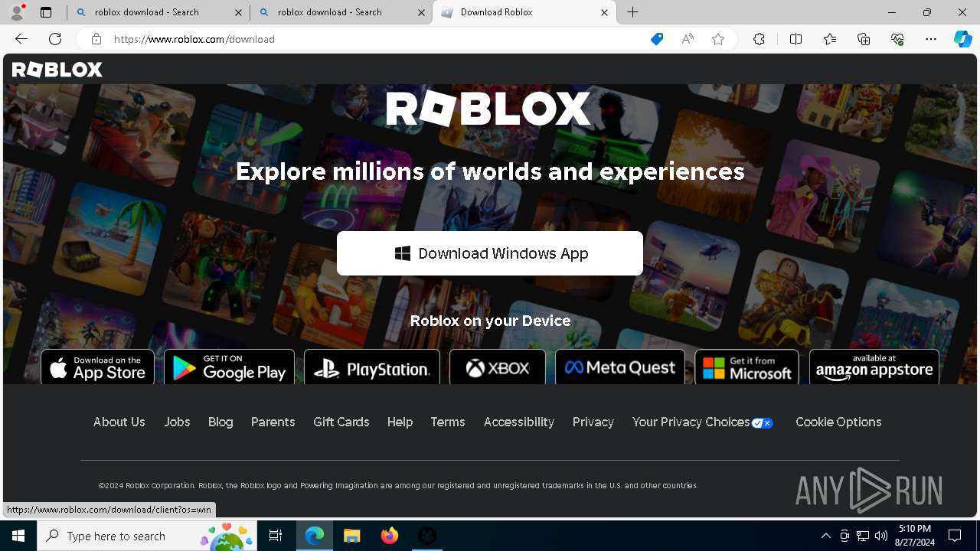Open Download on the App Store badge

click(x=97, y=367)
